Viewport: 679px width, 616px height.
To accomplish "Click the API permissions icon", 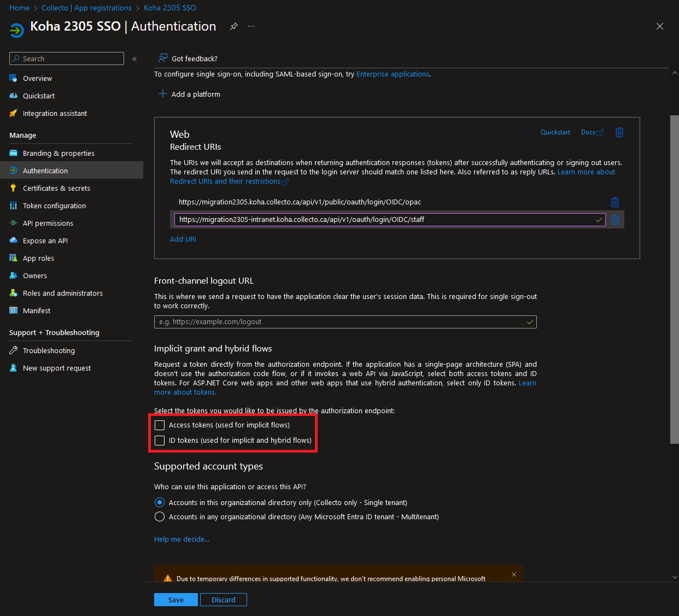I will point(13,223).
